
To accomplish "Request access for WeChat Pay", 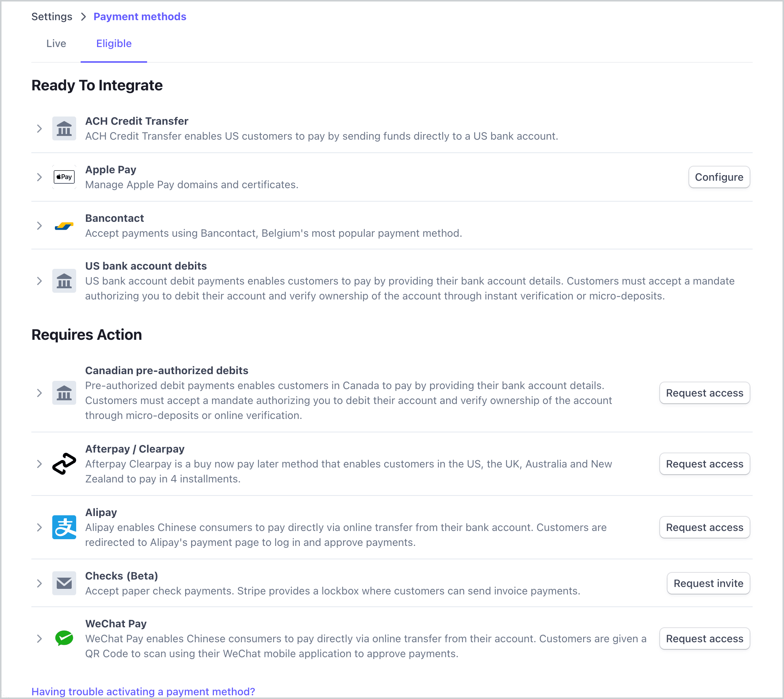I will [x=704, y=638].
